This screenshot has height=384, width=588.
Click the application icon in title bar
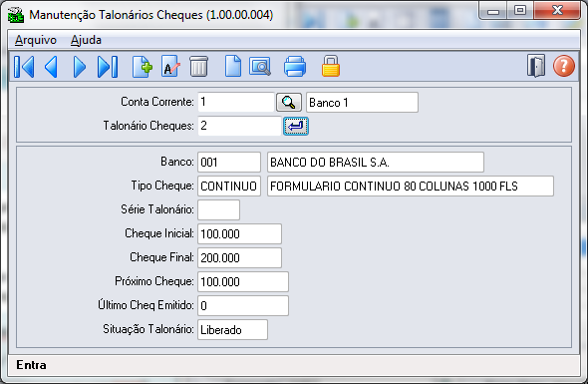(16, 15)
